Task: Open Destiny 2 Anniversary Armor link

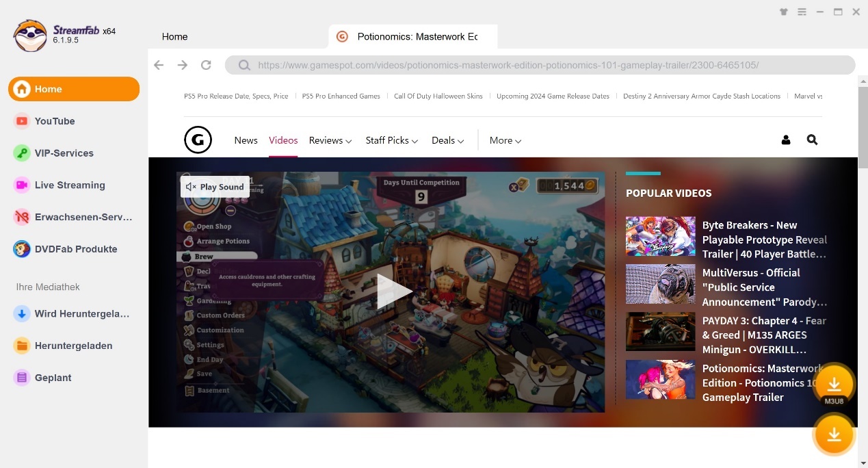Action: point(702,96)
